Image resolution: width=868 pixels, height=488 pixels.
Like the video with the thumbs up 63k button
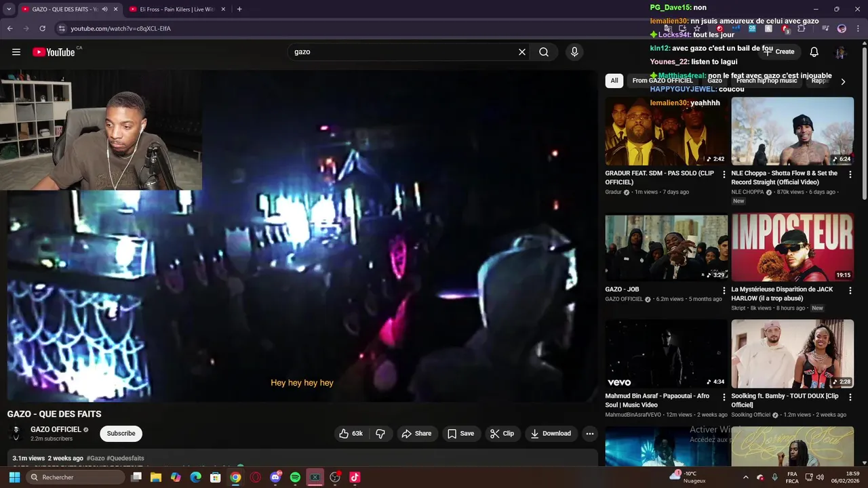point(351,434)
